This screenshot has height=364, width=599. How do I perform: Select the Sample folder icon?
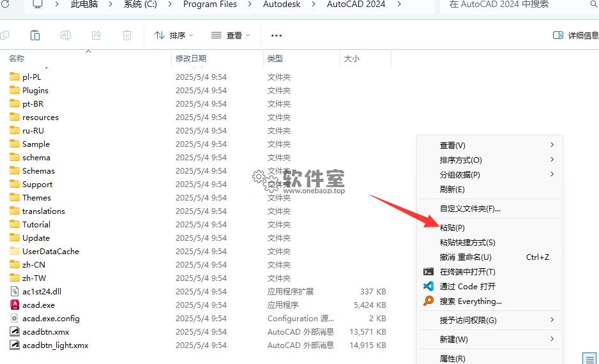pos(15,144)
